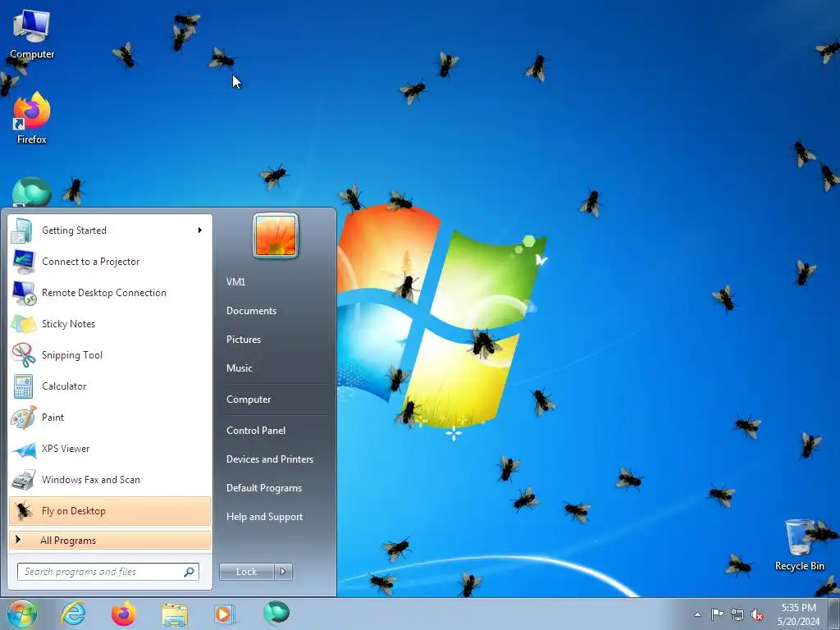840x630 pixels.
Task: Open Windows Fax and Scan icon
Action: point(23,479)
